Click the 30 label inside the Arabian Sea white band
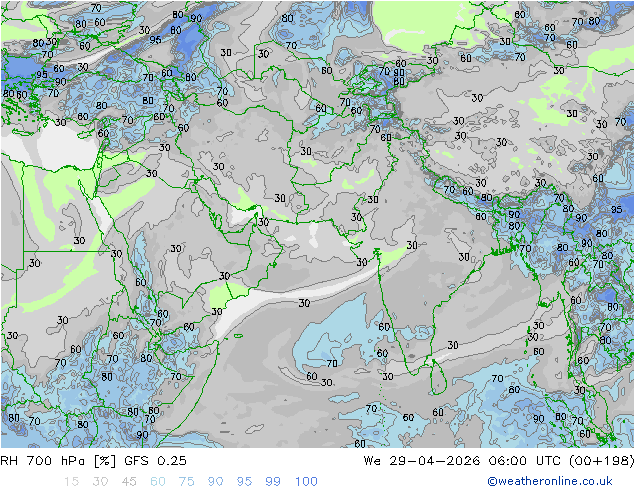 click(303, 303)
